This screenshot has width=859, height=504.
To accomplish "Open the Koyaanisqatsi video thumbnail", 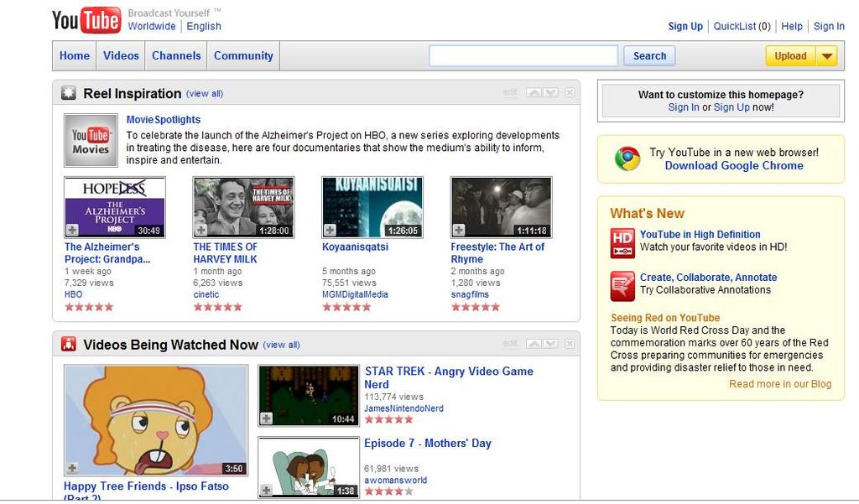I will (372, 207).
